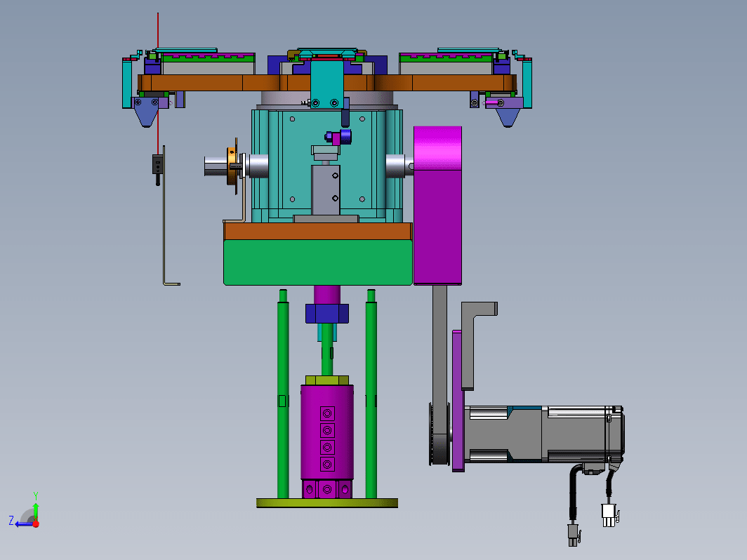Select the silver output shaft on the left
The image size is (747, 560).
point(216,166)
